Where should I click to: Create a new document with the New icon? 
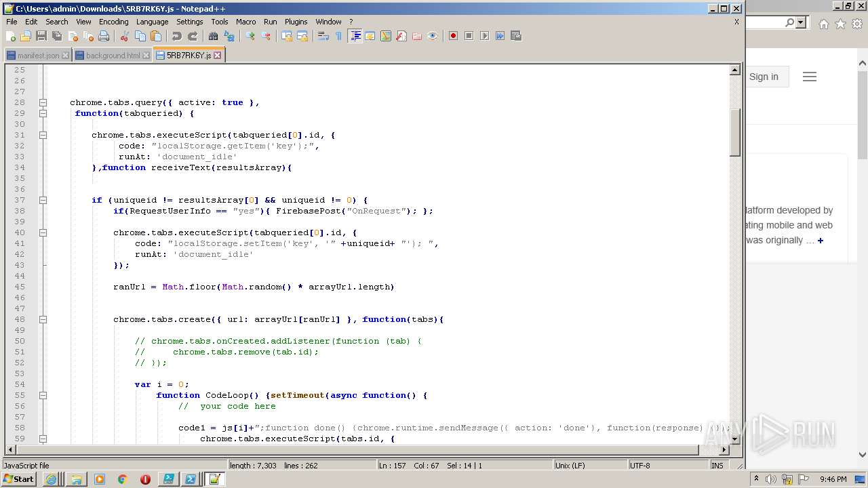click(11, 36)
